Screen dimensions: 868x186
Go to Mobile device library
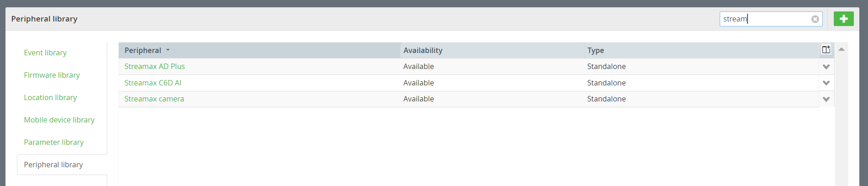pyautogui.click(x=59, y=120)
